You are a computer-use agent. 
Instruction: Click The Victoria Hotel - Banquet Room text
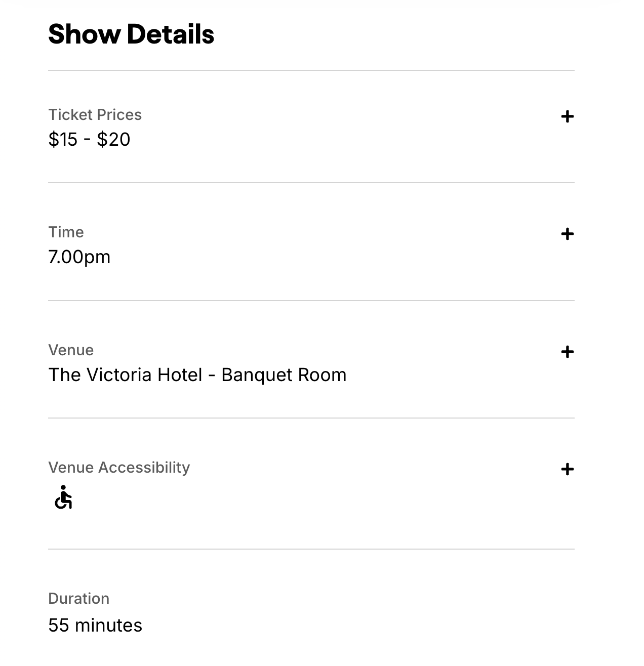pos(197,375)
